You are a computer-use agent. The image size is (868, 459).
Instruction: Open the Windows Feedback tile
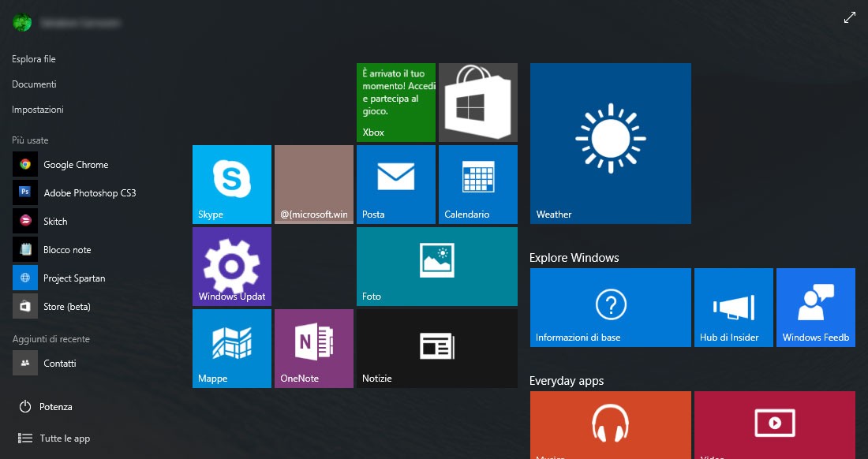point(815,308)
